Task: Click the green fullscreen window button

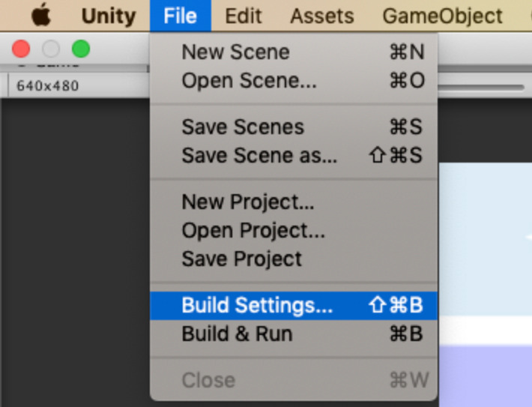Action: 81,49
